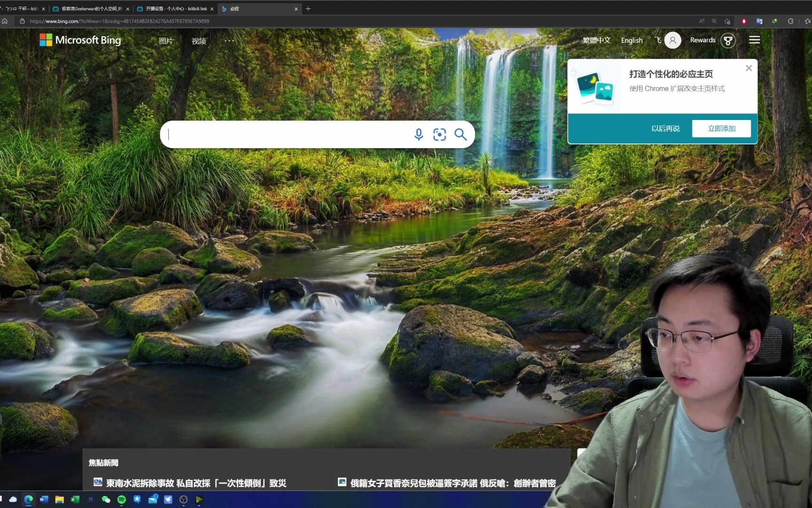Screen dimensions: 812x508
Task: Switch language to 繁體中文
Action: click(596, 40)
